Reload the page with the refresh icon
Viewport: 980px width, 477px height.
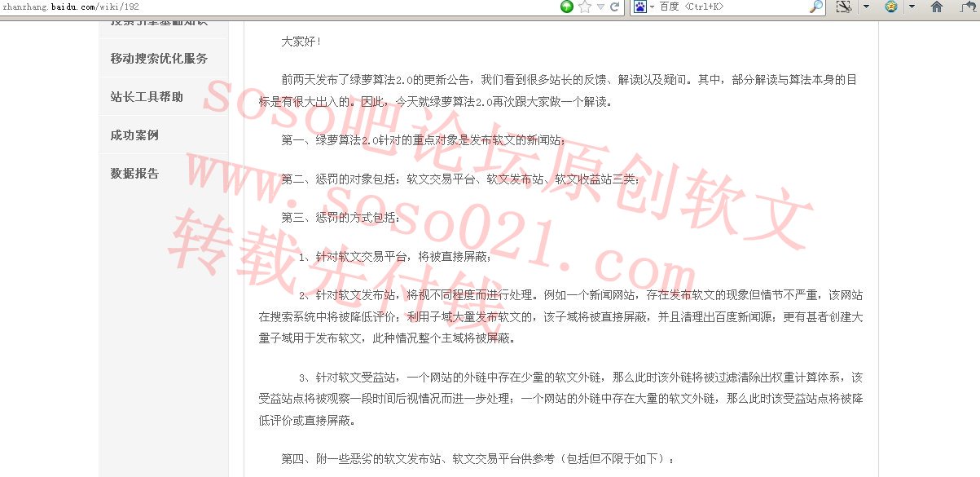coord(615,7)
